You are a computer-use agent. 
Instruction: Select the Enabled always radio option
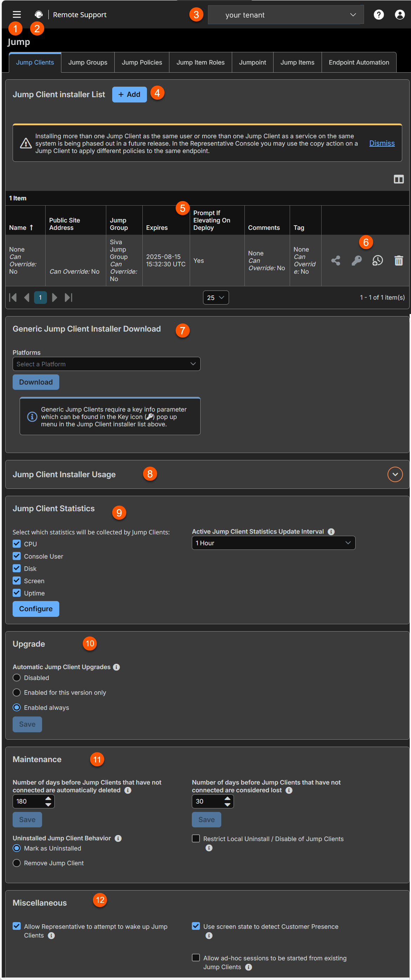(16, 707)
